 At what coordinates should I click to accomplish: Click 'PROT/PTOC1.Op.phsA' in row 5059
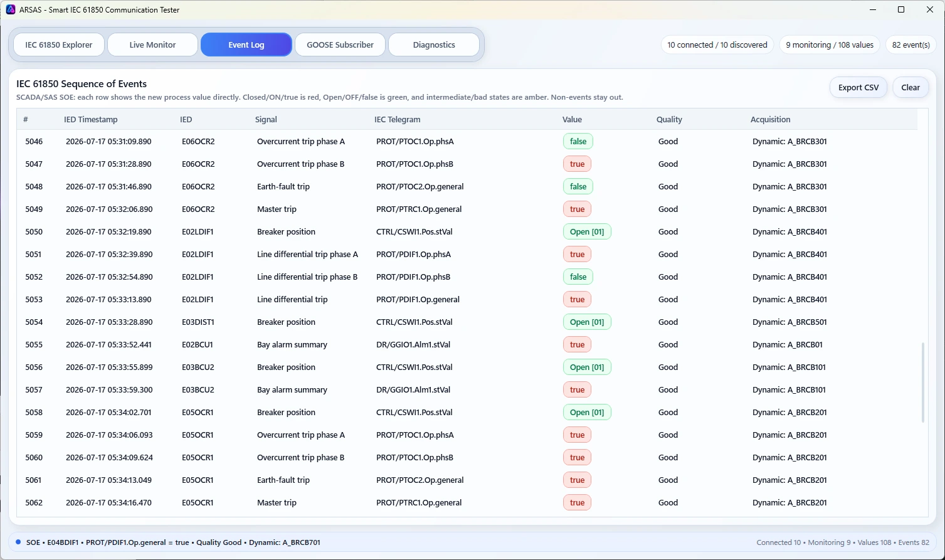415,435
